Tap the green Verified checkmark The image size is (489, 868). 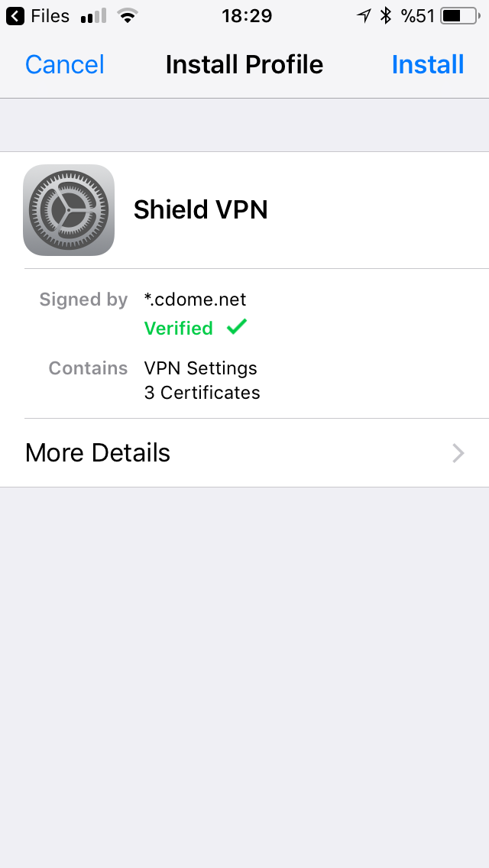(x=236, y=327)
